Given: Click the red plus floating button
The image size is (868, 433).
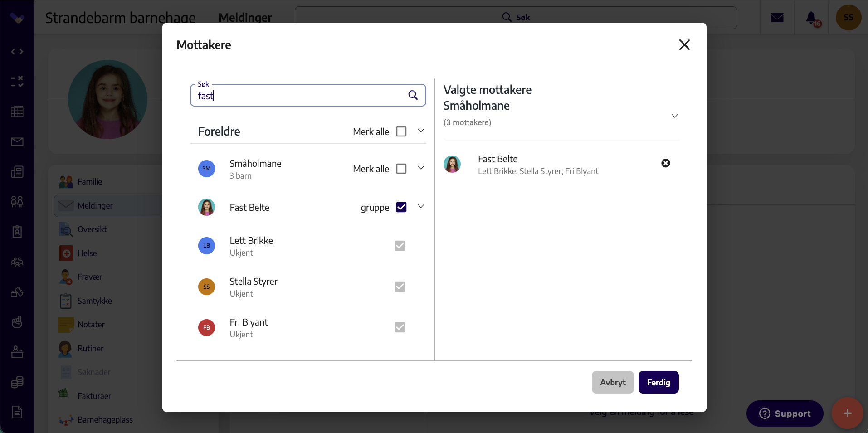Looking at the screenshot, I should [847, 413].
